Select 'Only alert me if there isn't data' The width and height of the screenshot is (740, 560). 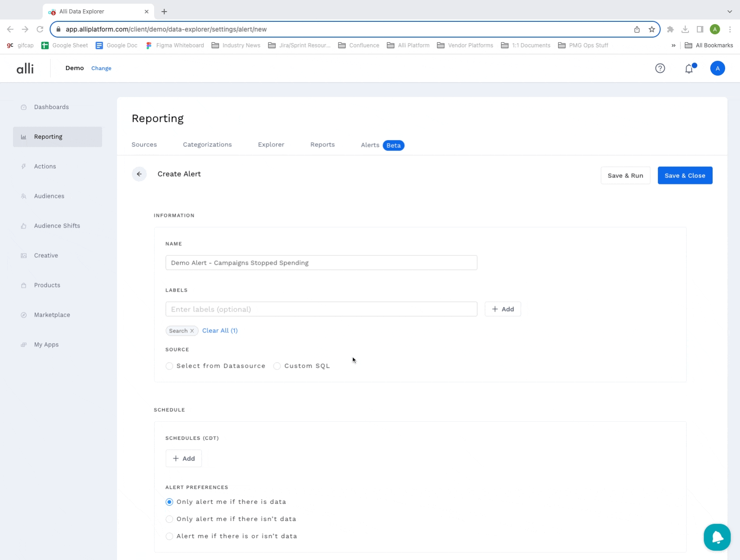(169, 519)
